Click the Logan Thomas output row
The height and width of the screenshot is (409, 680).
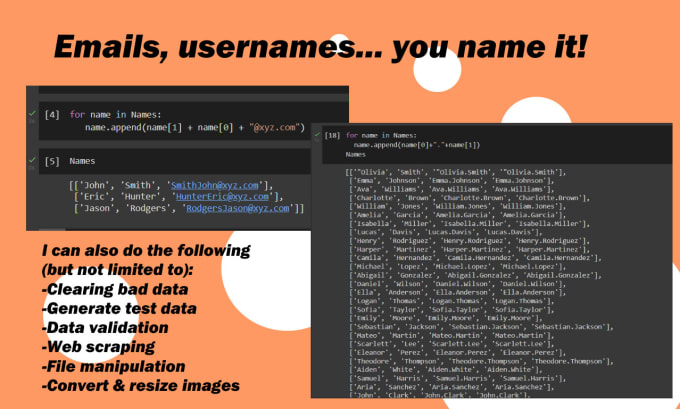point(451,301)
